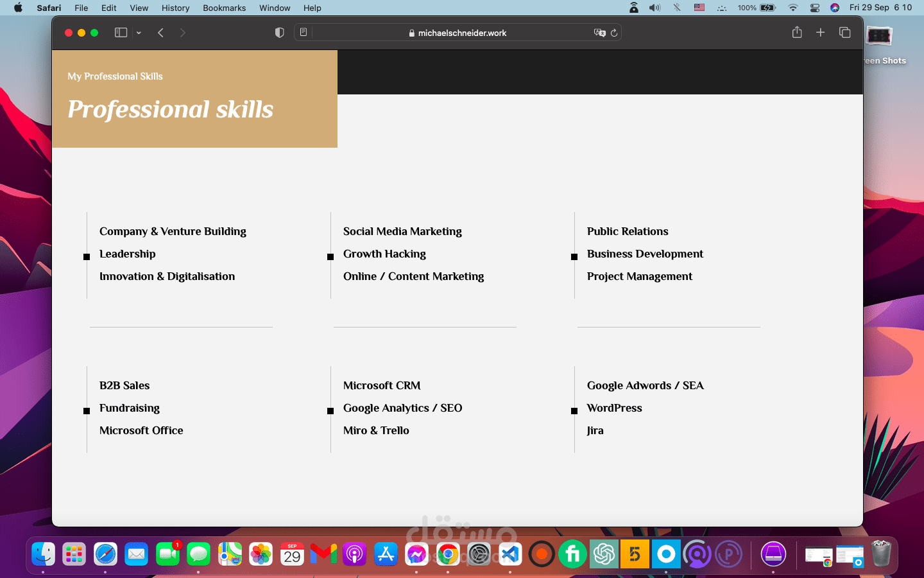Screen dimensions: 924x578
Task: Open the History menu
Action: (175, 8)
